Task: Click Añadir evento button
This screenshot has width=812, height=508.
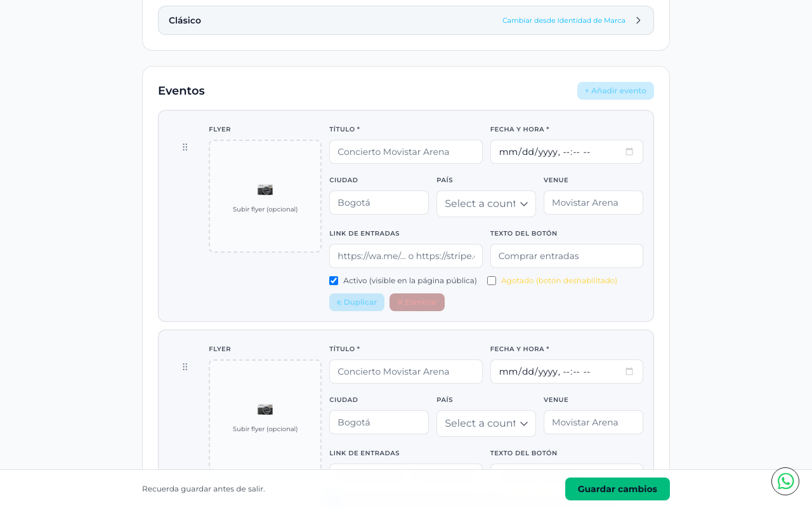Action: pos(615,91)
